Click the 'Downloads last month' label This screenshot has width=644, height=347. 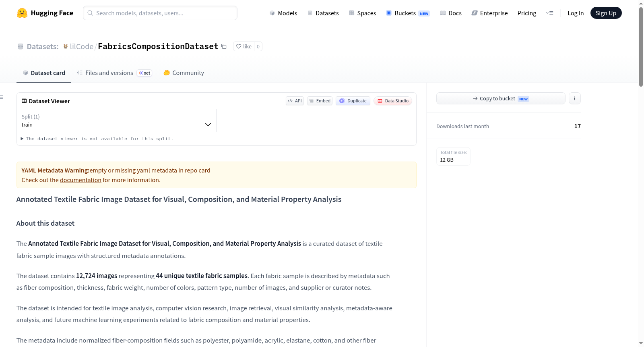[x=463, y=126]
